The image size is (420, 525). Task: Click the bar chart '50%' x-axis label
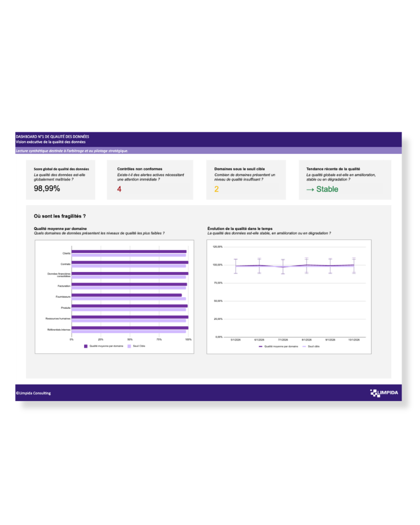pos(130,340)
